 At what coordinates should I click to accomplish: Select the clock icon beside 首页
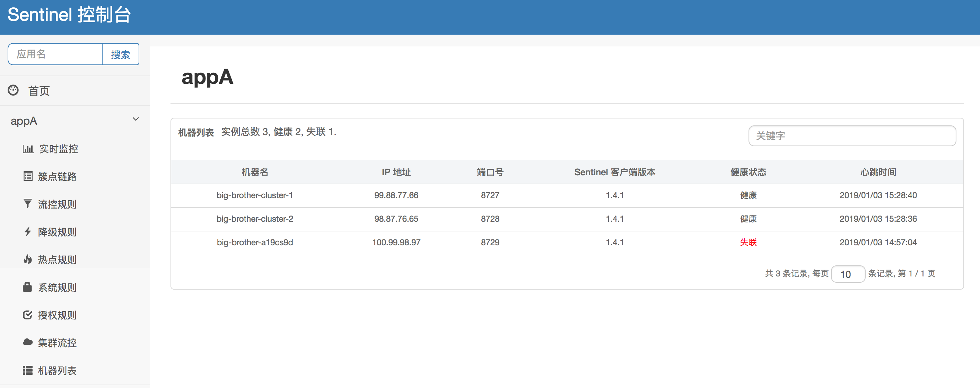click(13, 90)
